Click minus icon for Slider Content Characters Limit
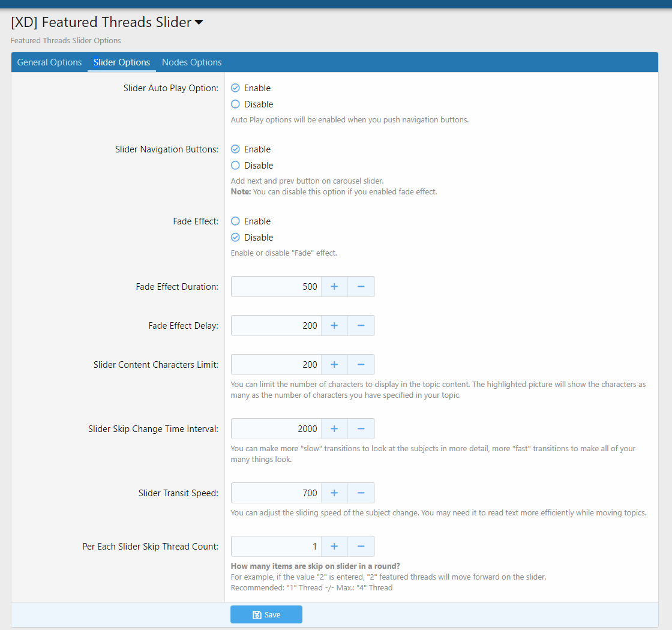Viewport: 672px width, 630px height. 361,365
